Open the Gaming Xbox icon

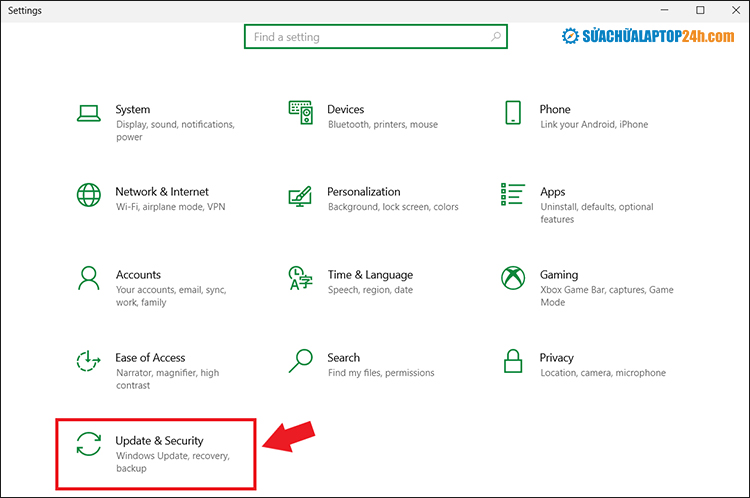513,278
